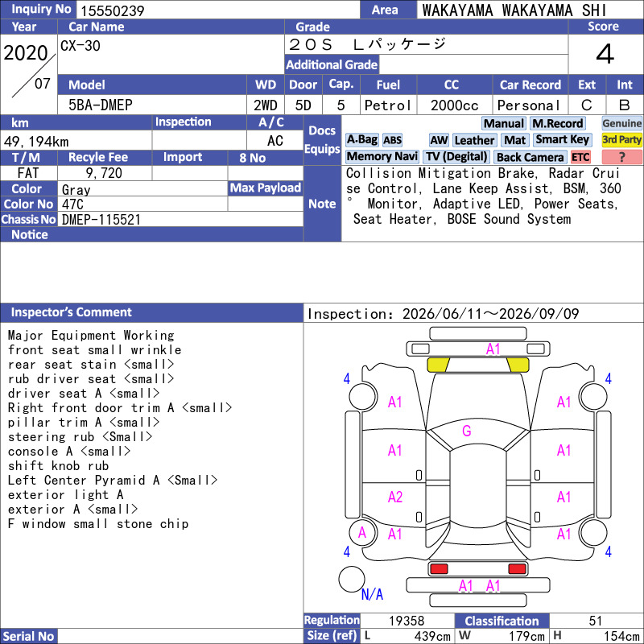Image resolution: width=644 pixels, height=644 pixels.
Task: Click the grade text 20S L package
Action: tap(367, 44)
